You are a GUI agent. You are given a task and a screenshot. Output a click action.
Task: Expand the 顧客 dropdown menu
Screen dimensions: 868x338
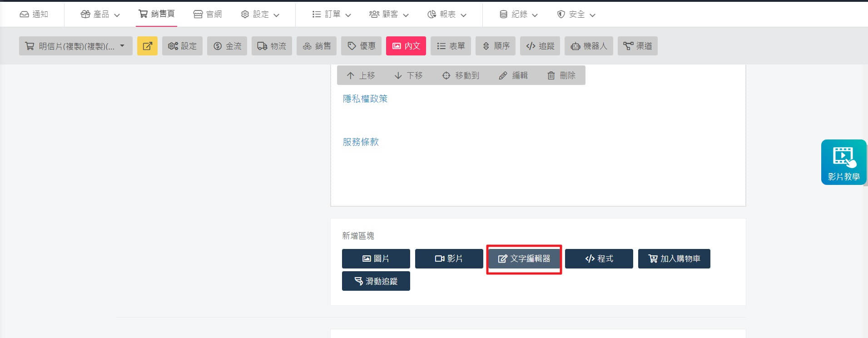click(x=389, y=15)
